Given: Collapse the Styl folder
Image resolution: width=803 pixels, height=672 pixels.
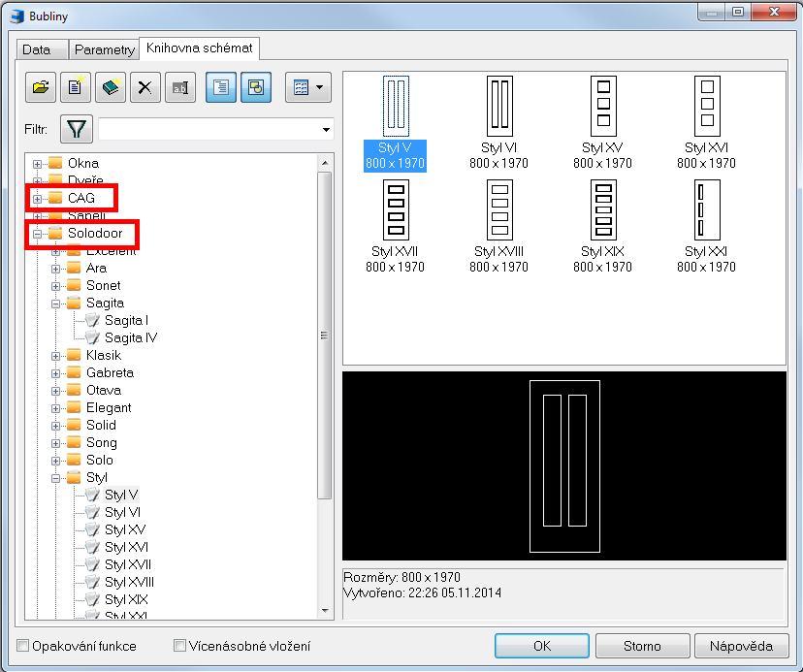Looking at the screenshot, I should tap(56, 478).
